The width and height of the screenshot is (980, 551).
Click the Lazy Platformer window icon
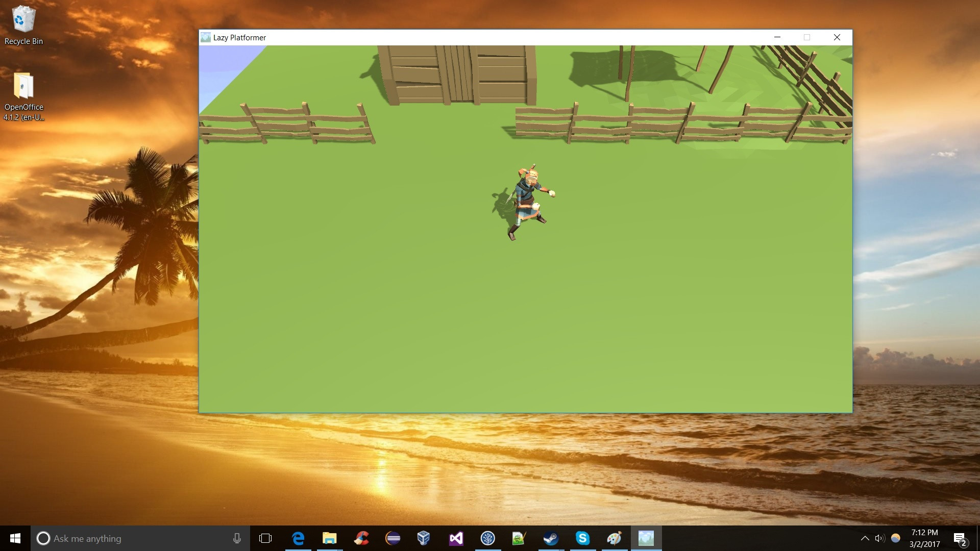tap(206, 37)
